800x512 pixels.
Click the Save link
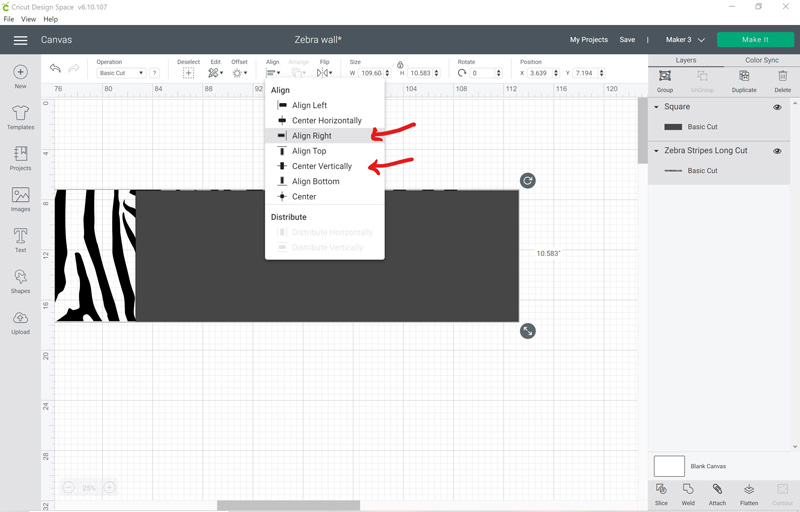click(627, 40)
